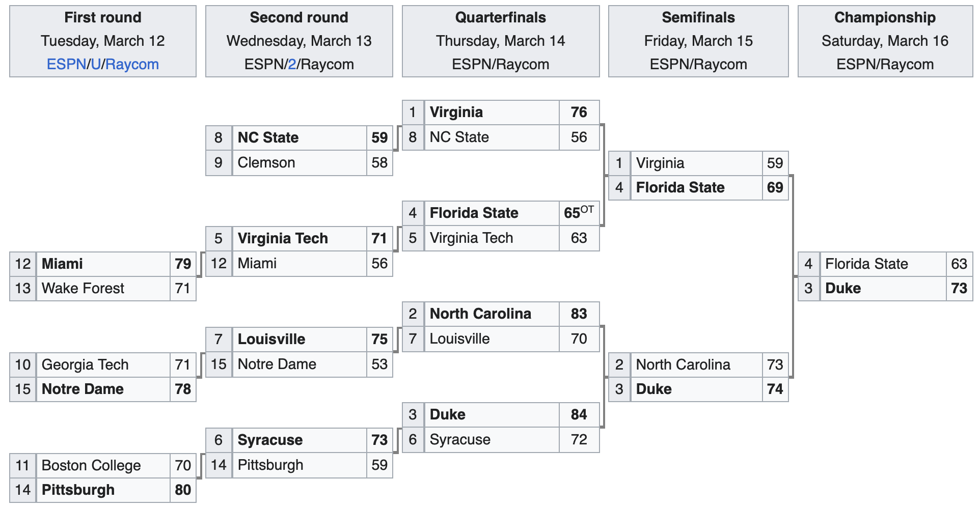This screenshot has height=507, width=980.
Task: Open the Raycom link under First round
Action: click(x=132, y=64)
